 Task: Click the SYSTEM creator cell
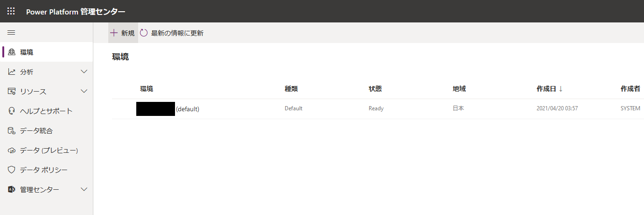point(630,108)
